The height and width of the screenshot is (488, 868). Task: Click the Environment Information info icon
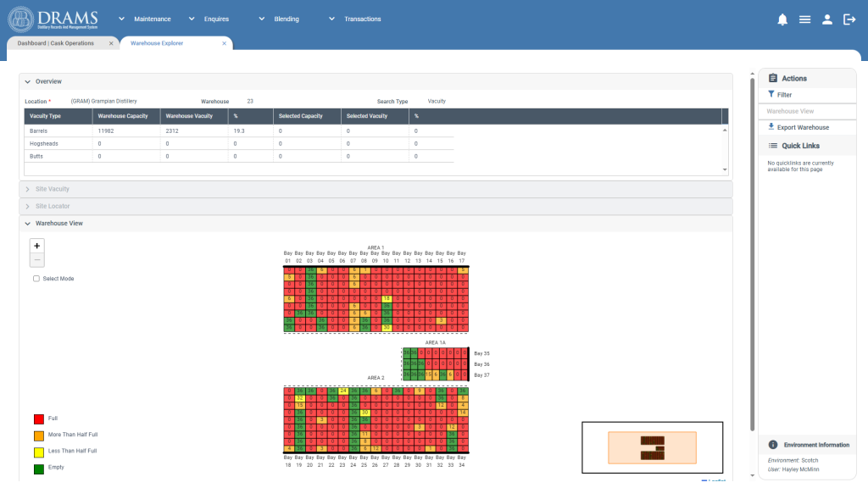click(772, 444)
